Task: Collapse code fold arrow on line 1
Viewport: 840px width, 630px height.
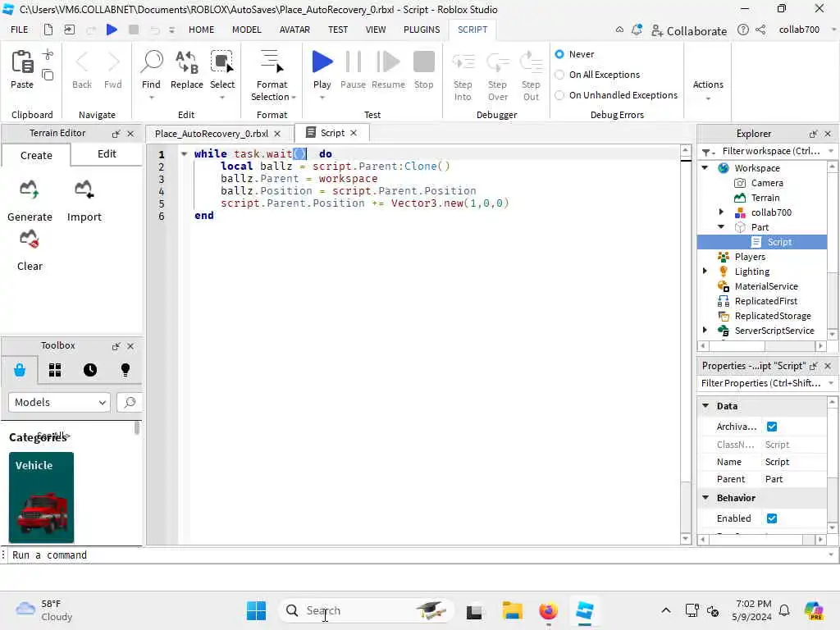Action: tap(184, 153)
